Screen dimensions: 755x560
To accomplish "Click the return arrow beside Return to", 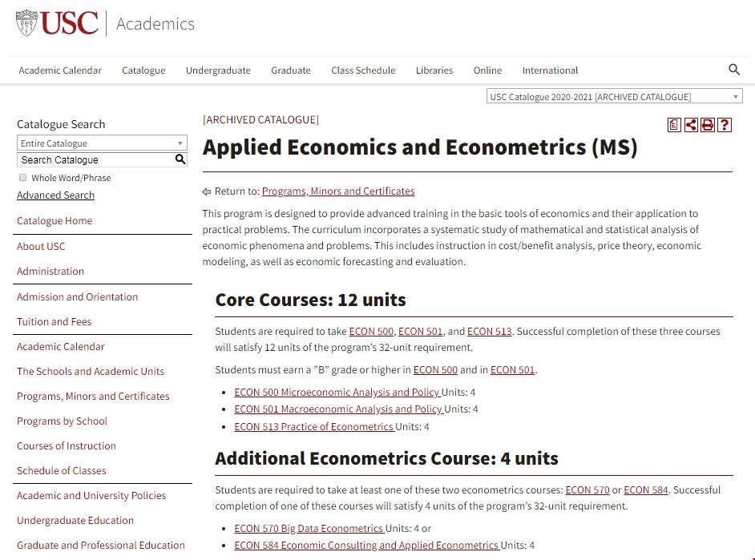I will click(207, 191).
